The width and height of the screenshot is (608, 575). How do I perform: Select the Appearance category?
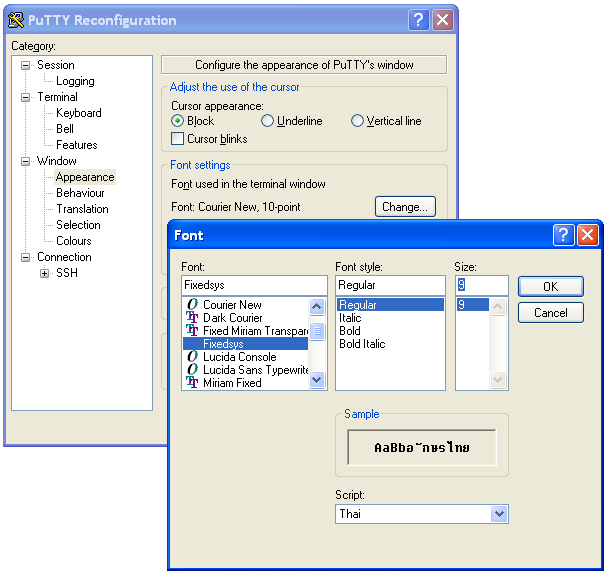(x=85, y=177)
